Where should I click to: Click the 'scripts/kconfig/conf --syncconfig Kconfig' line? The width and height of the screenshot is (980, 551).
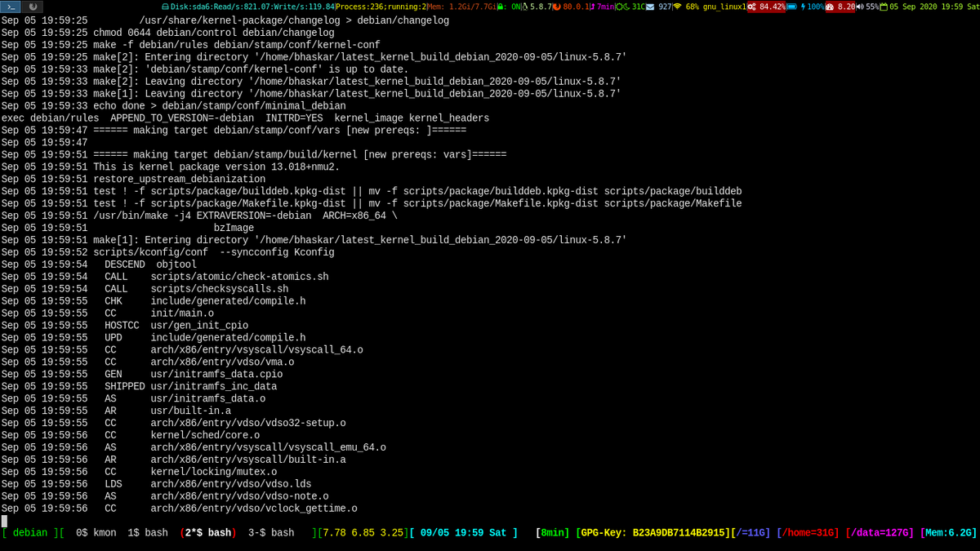coord(167,253)
